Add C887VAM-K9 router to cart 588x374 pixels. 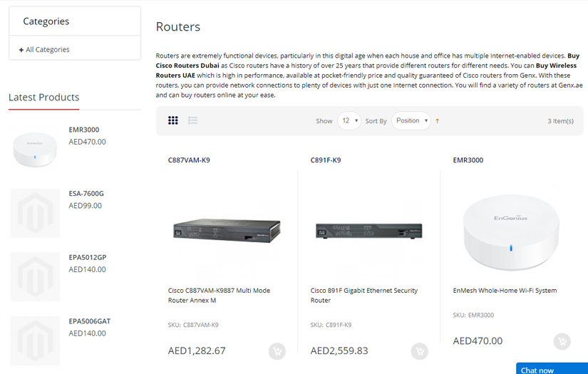(x=277, y=351)
